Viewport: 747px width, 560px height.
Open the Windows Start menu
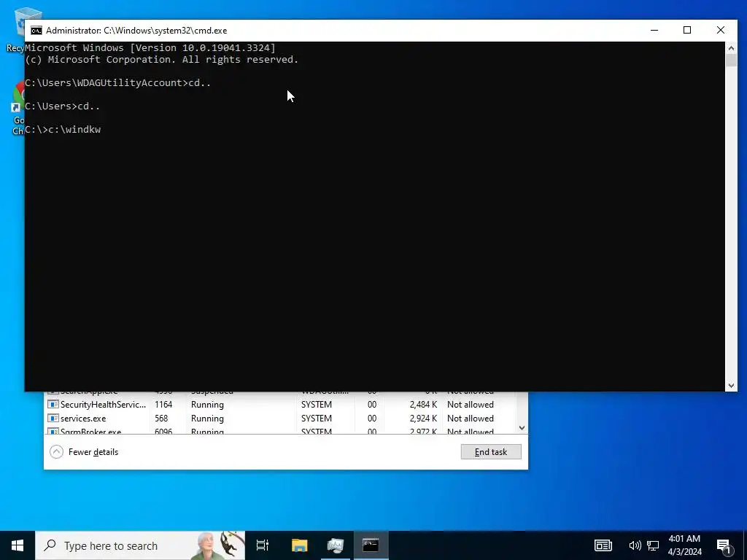coord(18,545)
